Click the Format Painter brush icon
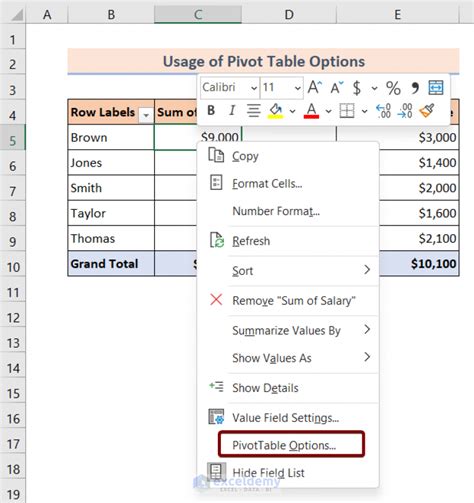The image size is (474, 503). click(x=427, y=110)
